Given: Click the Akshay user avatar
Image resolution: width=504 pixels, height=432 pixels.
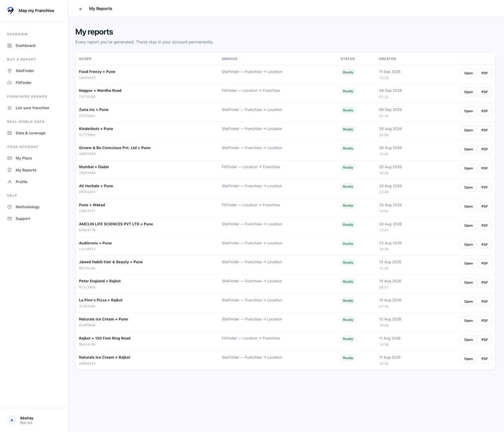Looking at the screenshot, I should [12, 420].
